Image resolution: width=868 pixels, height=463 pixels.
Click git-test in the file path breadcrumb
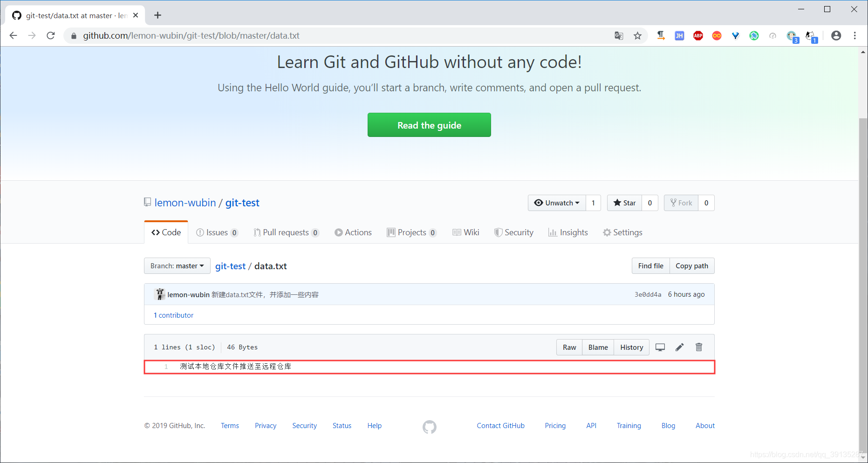(230, 266)
